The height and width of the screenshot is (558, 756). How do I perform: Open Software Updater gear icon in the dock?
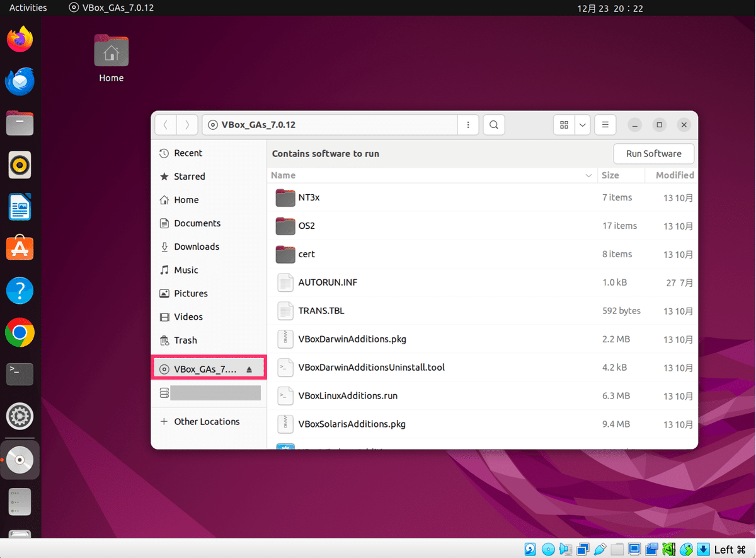[x=20, y=417]
